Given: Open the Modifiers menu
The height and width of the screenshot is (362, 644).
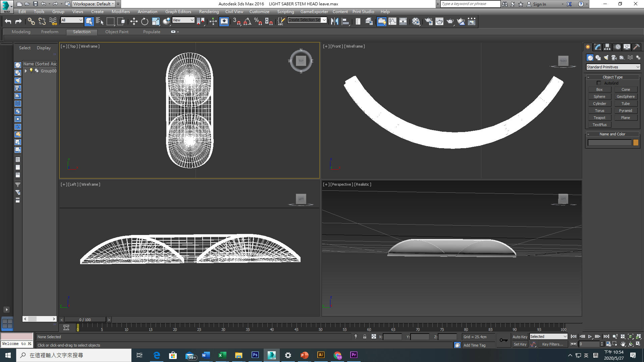Looking at the screenshot, I should [x=121, y=11].
